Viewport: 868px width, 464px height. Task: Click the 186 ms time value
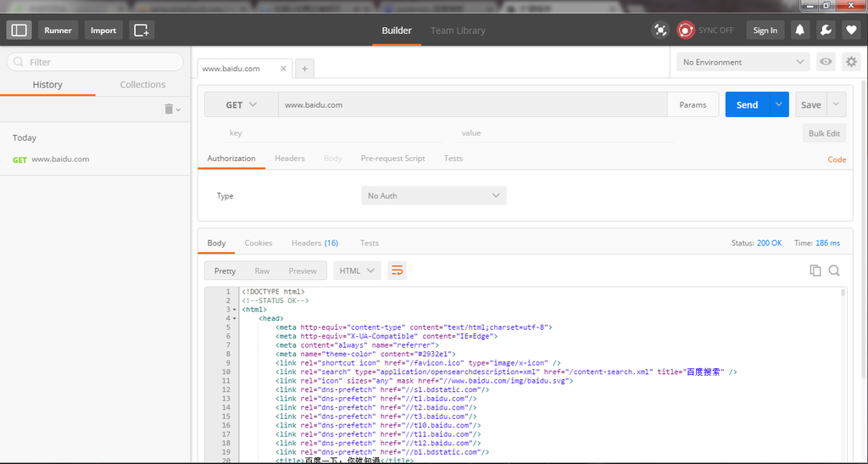coord(828,243)
